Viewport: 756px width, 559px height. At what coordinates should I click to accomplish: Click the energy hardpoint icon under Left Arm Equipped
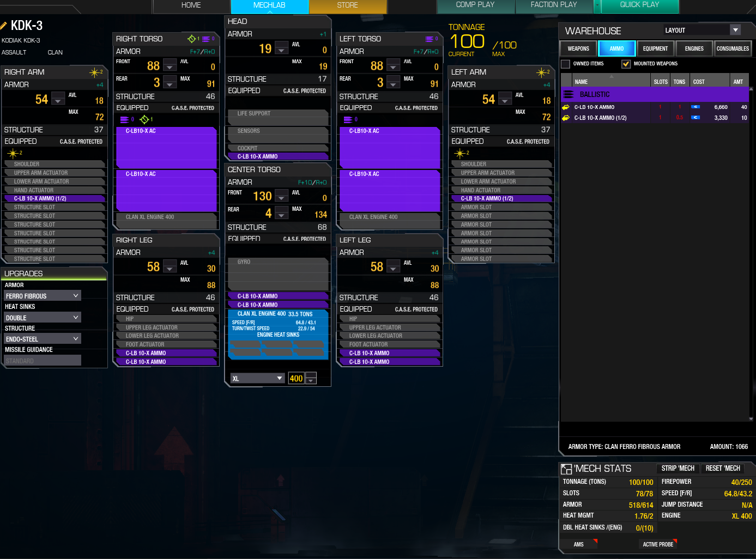tap(460, 153)
